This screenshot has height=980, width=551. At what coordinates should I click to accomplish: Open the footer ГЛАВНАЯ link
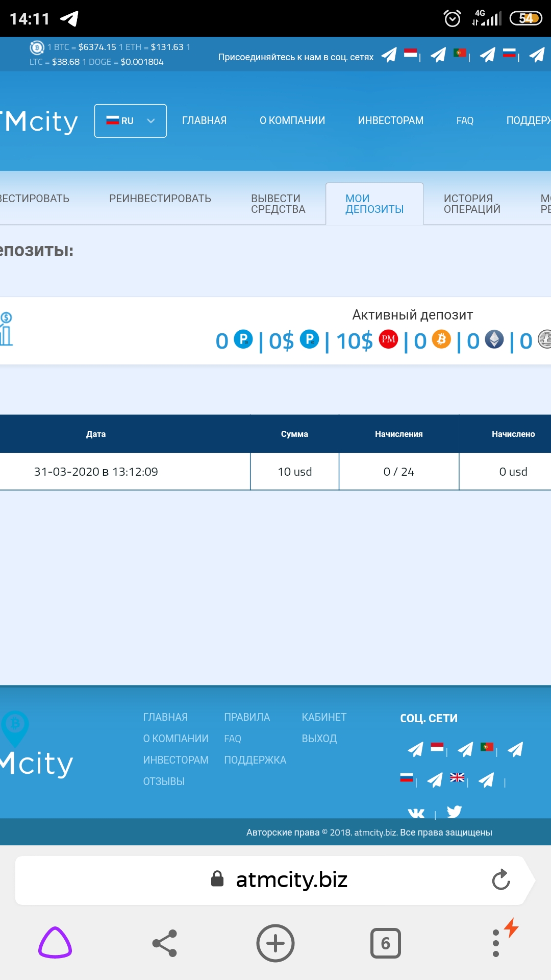click(165, 717)
